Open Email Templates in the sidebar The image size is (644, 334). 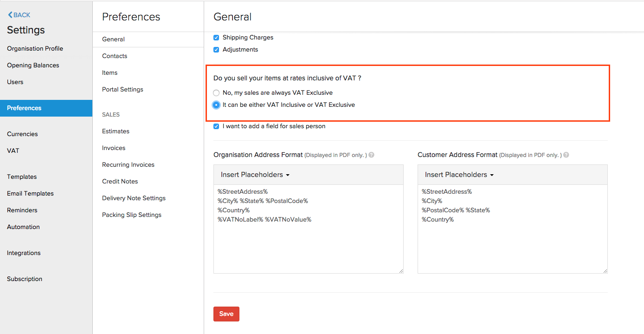30,194
